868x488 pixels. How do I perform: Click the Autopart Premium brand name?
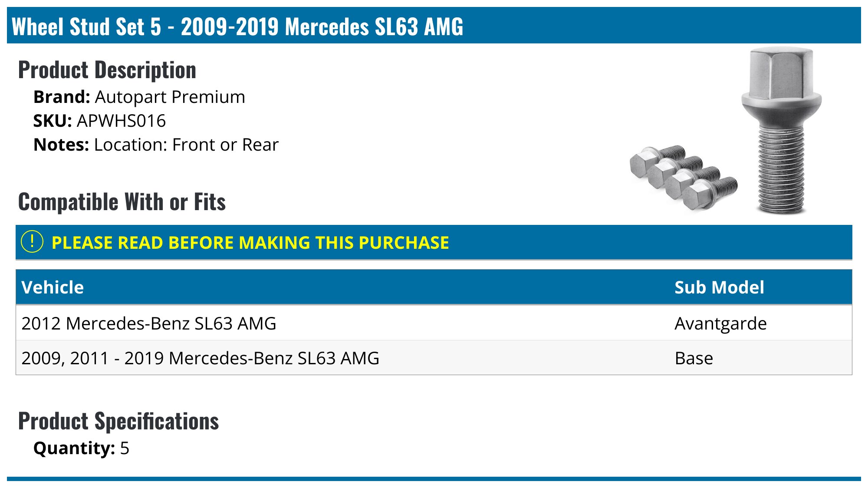[x=170, y=97]
